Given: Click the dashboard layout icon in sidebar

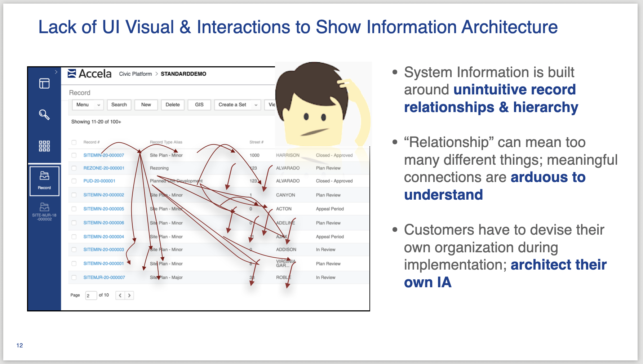Looking at the screenshot, I should click(x=44, y=84).
